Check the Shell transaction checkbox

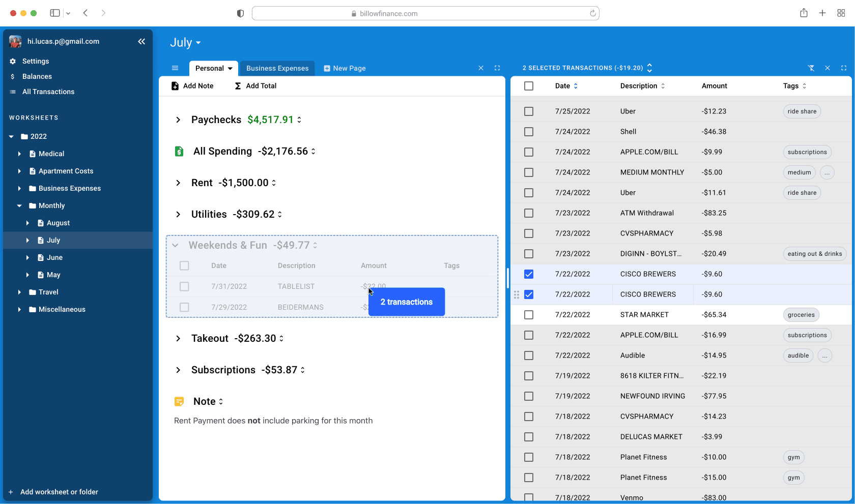pyautogui.click(x=529, y=132)
